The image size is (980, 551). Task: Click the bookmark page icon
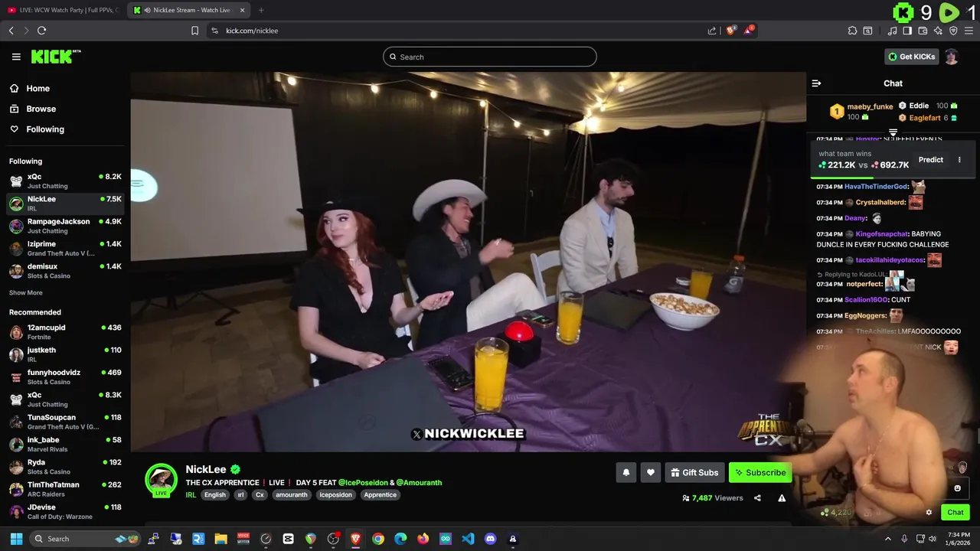(194, 31)
